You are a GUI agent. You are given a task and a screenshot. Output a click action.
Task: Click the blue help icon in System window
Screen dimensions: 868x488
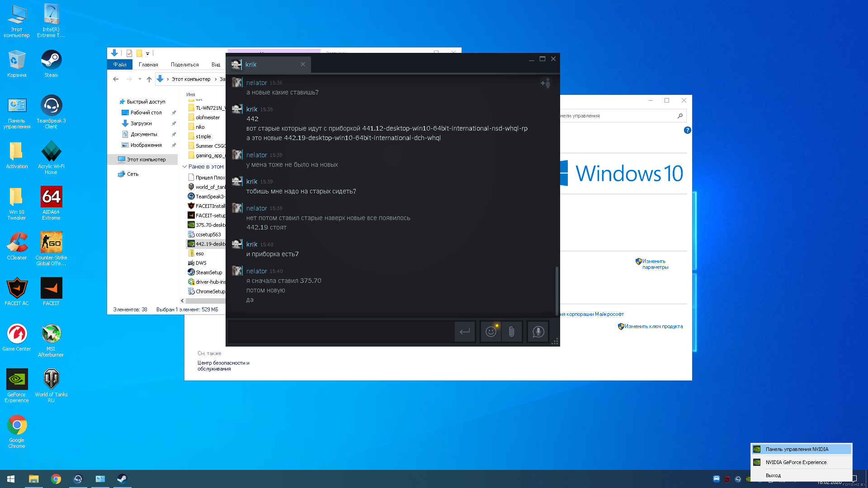(688, 130)
